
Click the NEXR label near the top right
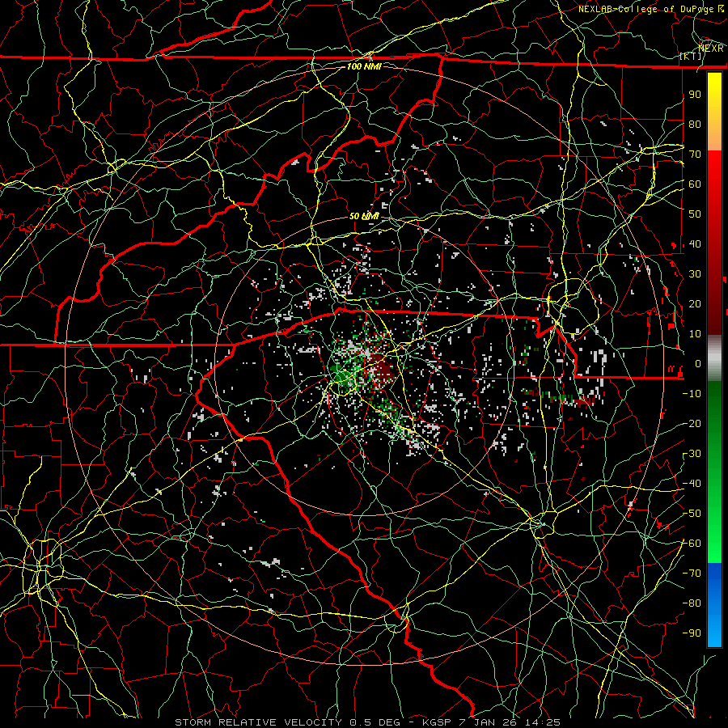point(711,49)
